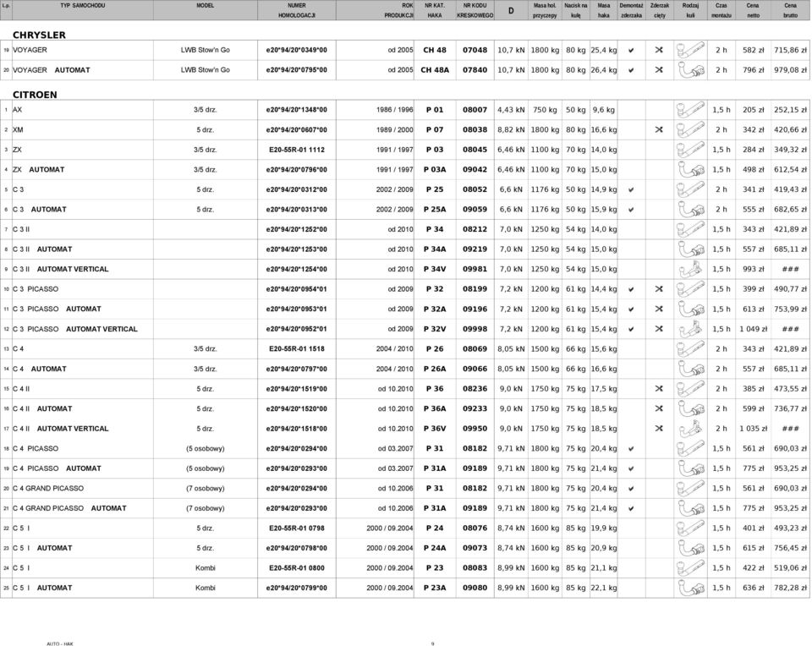Click homologation number E20-55R-01 0800

click(x=297, y=568)
